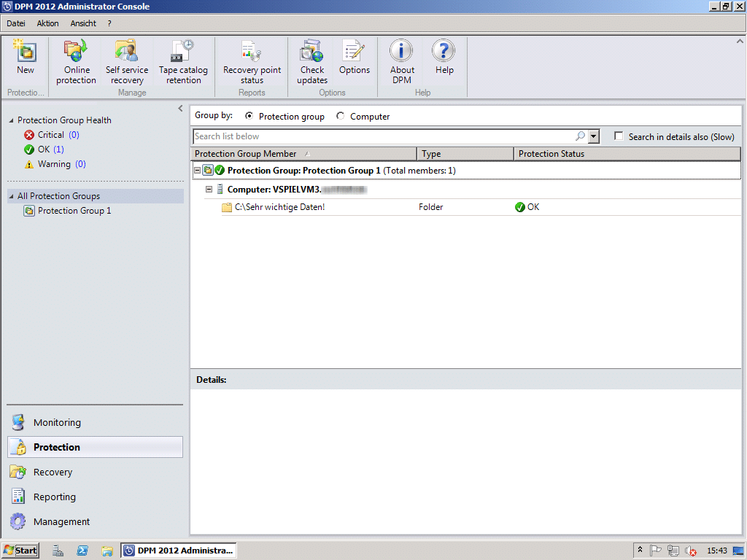The image size is (747, 560).
Task: Open the Ansicht menu
Action: pos(83,23)
